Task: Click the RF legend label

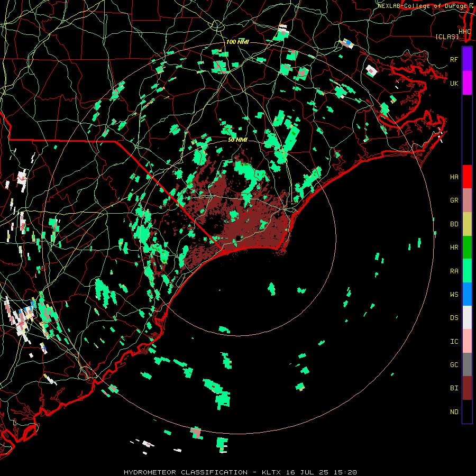Action: [x=454, y=59]
